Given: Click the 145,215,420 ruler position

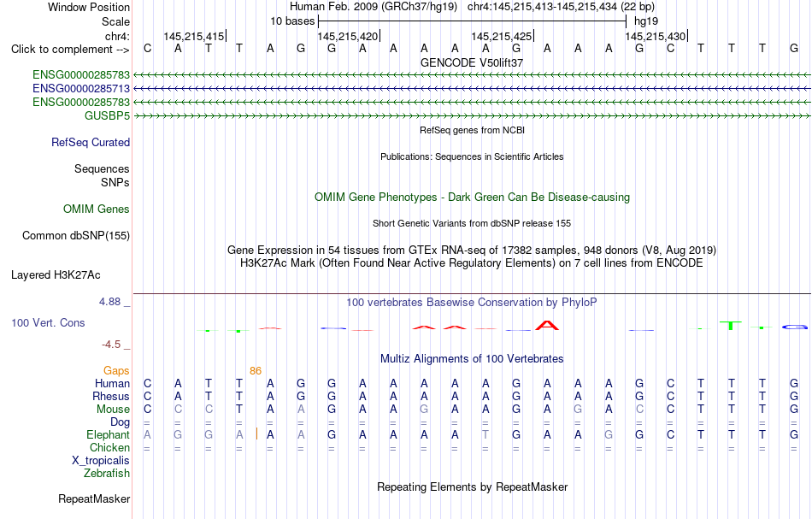Looking at the screenshot, I should pos(348,37).
